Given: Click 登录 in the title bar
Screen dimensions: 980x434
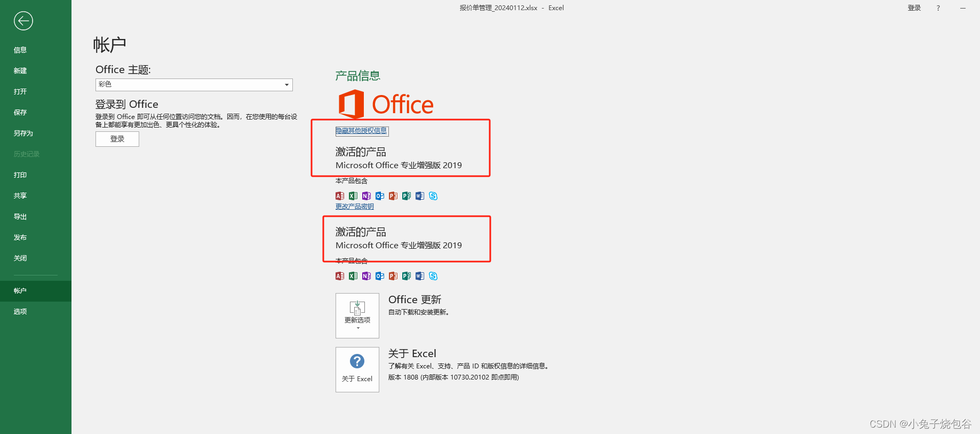Looking at the screenshot, I should pyautogui.click(x=914, y=8).
